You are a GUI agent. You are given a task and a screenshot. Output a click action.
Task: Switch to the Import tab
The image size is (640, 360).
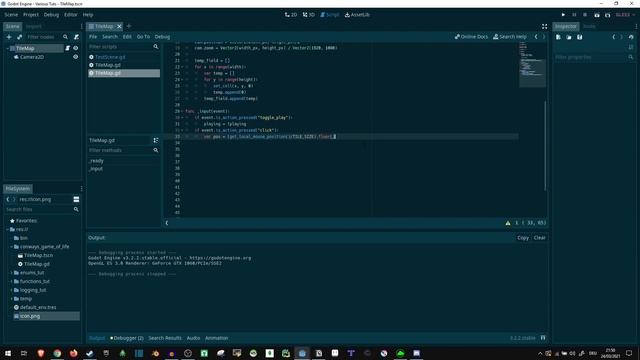[33, 27]
